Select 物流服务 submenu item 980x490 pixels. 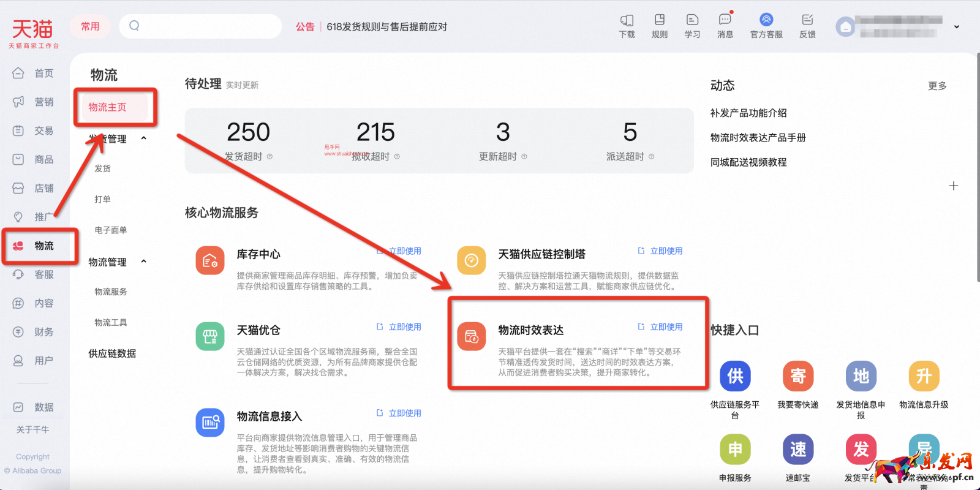click(x=111, y=292)
